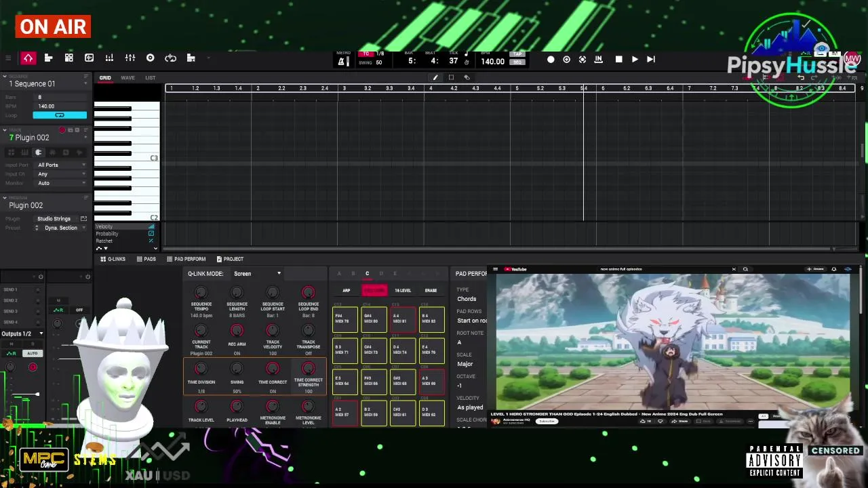Screen dimensions: 868x488
Task: Select the drum track type icon
Action: tap(12, 152)
